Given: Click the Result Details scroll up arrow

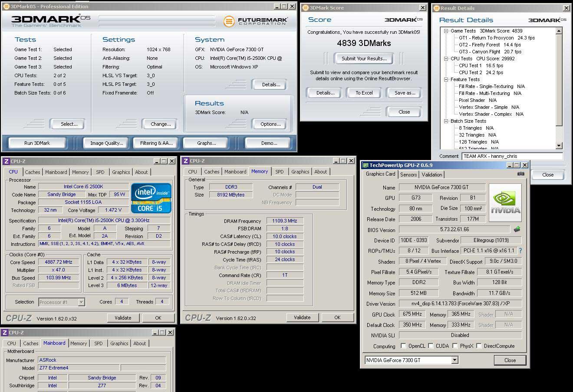Looking at the screenshot, I should coord(559,31).
